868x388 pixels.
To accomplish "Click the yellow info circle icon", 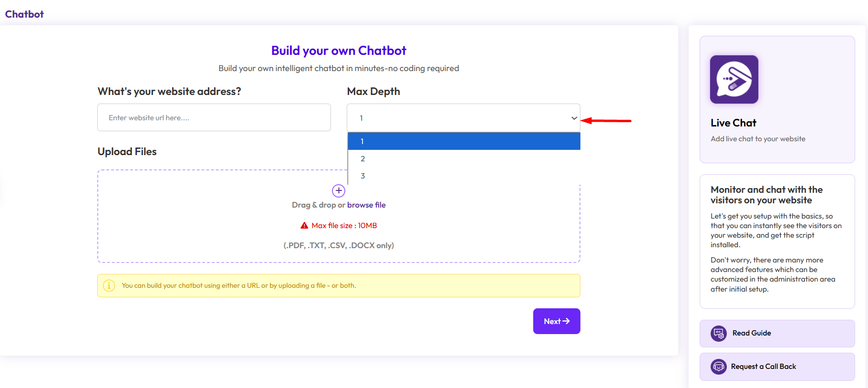I will click(109, 286).
